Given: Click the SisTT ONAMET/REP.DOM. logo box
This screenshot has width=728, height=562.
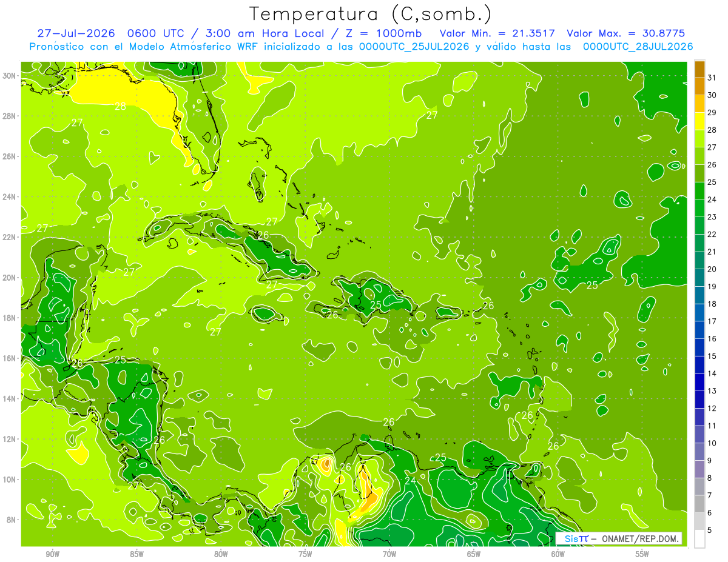Looking at the screenshot, I should (618, 538).
